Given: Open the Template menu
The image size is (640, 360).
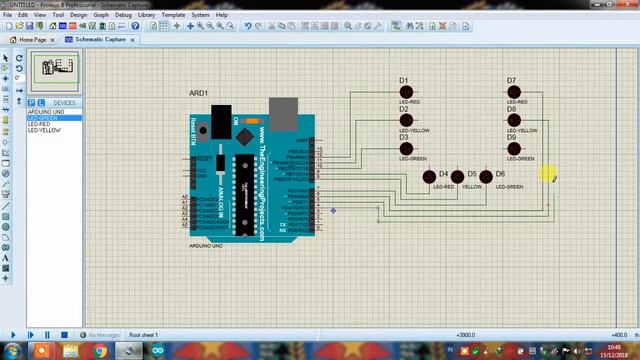Looking at the screenshot, I should point(173,15).
